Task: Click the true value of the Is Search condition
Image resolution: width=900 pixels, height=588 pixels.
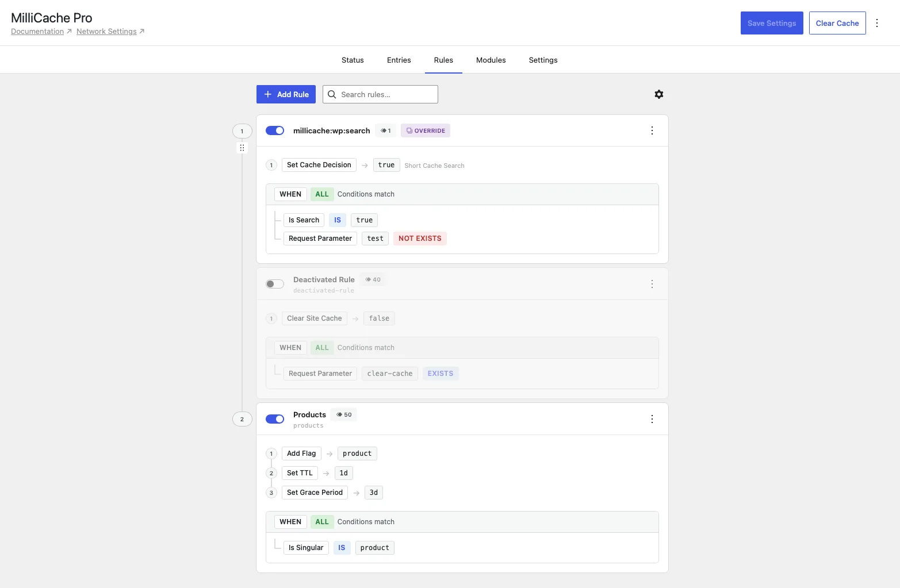Action: click(365, 220)
